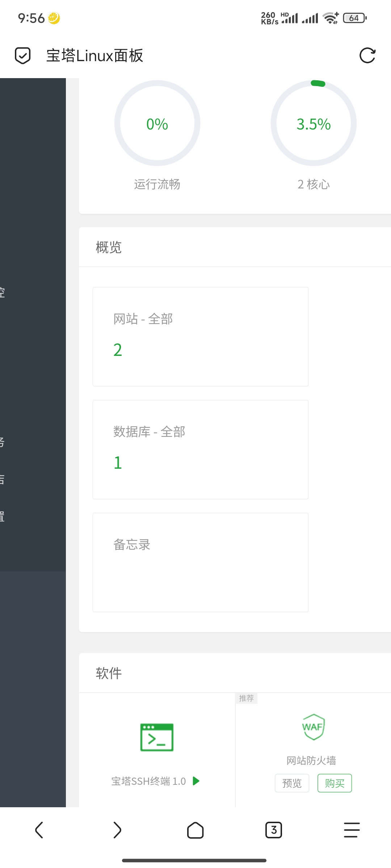The width and height of the screenshot is (391, 868).
Task: Open the 数据库 - 全部 overview card
Action: coord(201,450)
